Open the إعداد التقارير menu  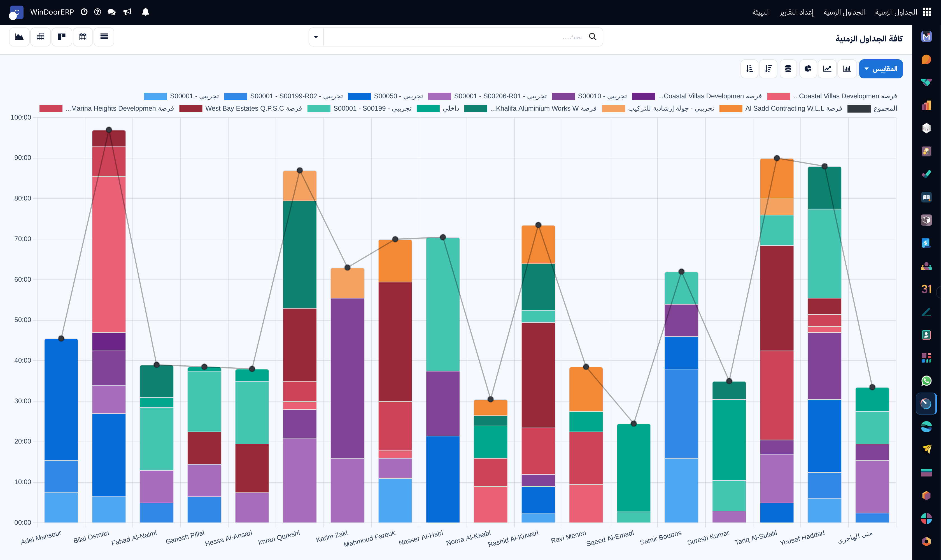(796, 12)
